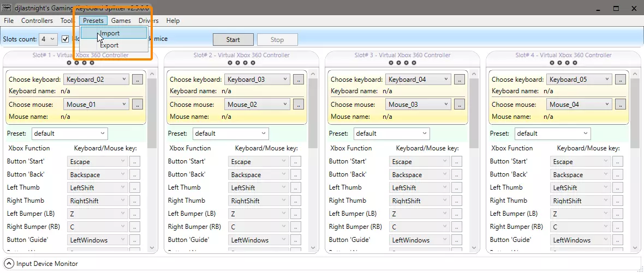Click the app icon in title bar
This screenshot has height=273, width=644.
pyautogui.click(x=6, y=8)
